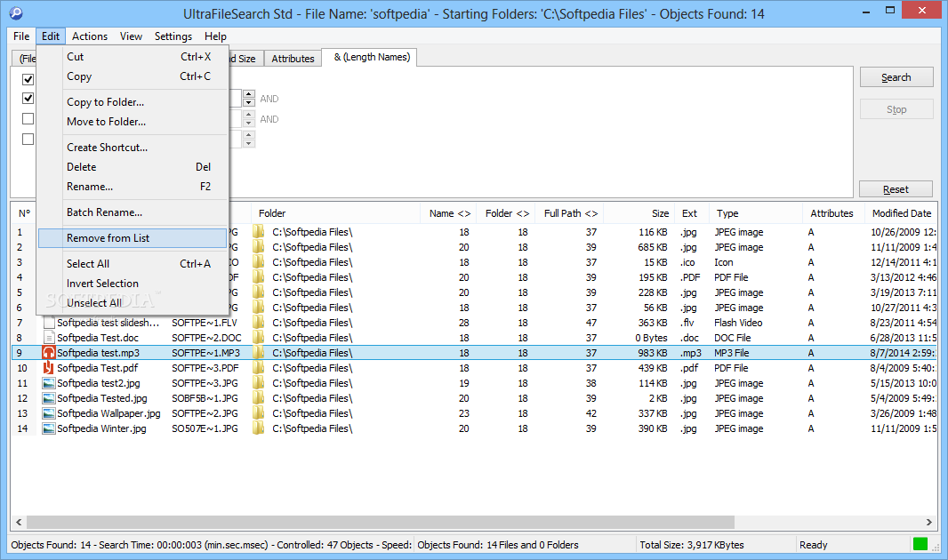Choose Copy to Folder... in Edit menu
This screenshot has width=948, height=560.
click(133, 102)
